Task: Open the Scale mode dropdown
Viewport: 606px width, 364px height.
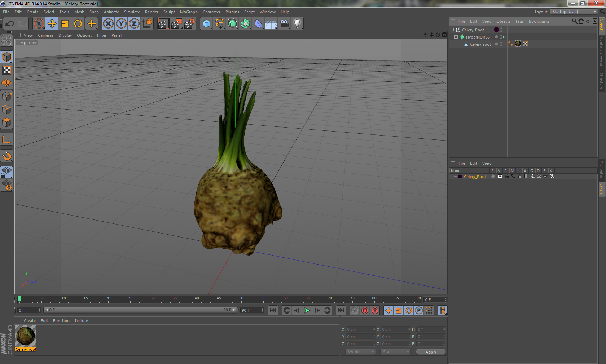Action: point(395,352)
